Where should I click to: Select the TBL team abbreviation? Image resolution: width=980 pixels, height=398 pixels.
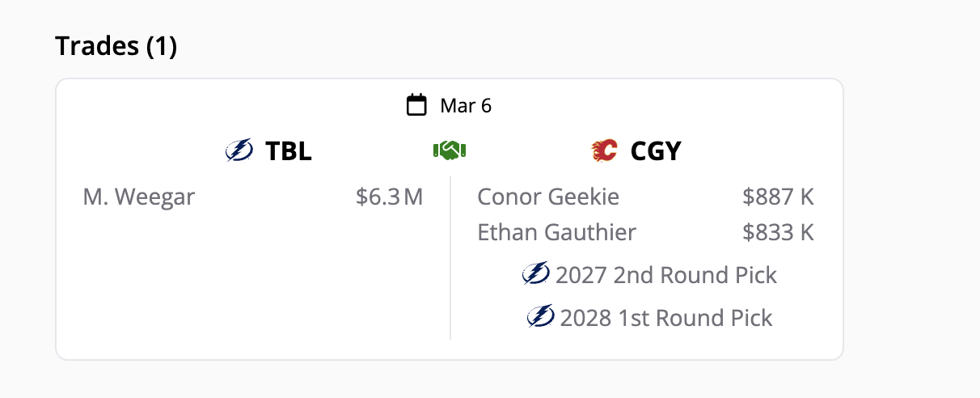pos(289,150)
